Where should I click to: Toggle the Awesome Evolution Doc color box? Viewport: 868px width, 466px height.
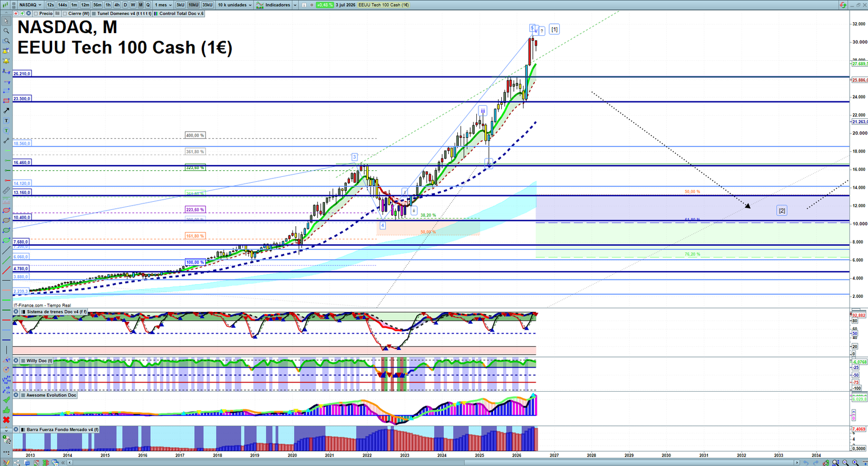coord(23,395)
